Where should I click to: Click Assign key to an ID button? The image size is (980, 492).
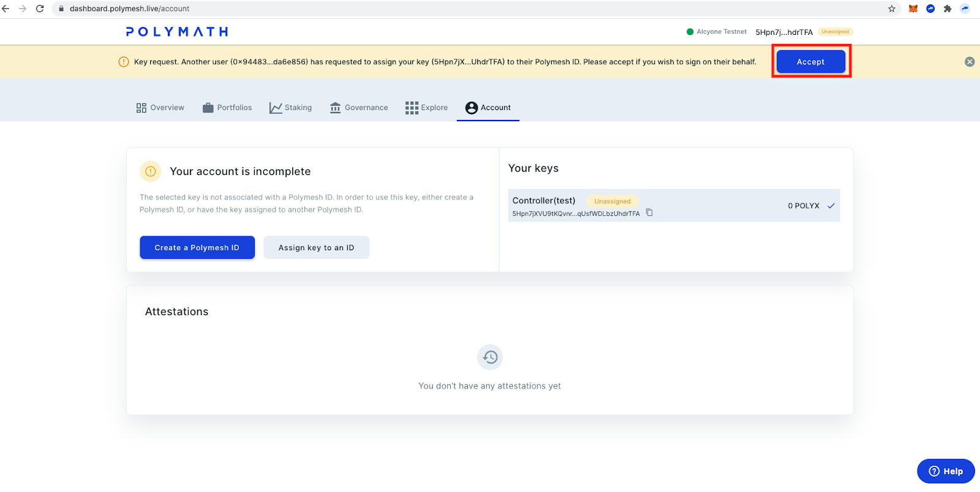coord(316,248)
